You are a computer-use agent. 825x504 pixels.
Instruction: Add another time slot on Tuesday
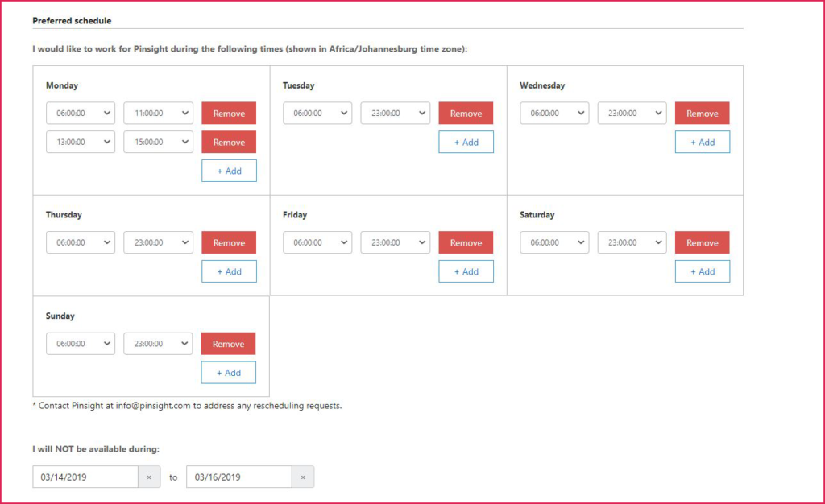click(466, 143)
